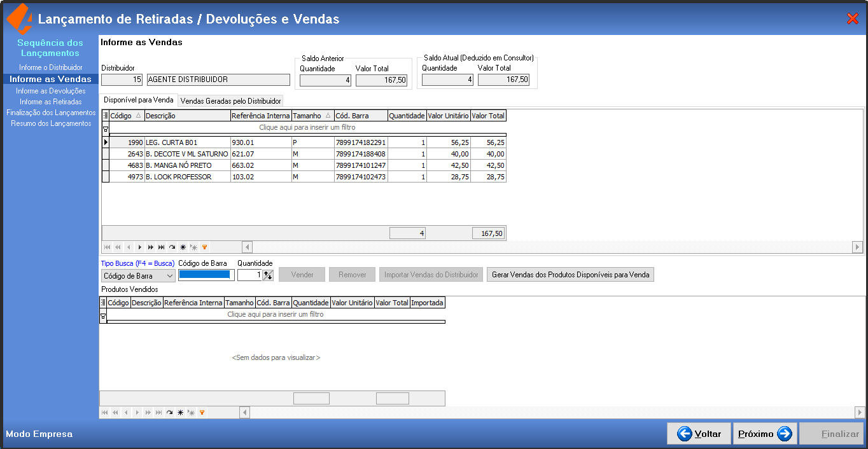This screenshot has height=449, width=868.
Task: Click the Remover button
Action: click(352, 275)
